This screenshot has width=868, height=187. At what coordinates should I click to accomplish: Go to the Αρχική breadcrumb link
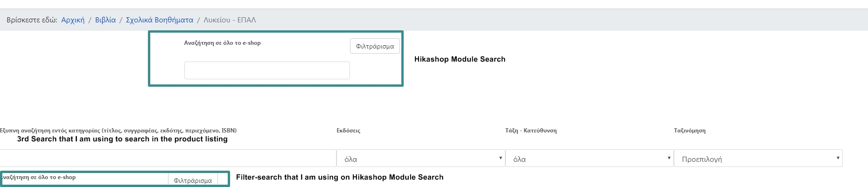pos(73,20)
